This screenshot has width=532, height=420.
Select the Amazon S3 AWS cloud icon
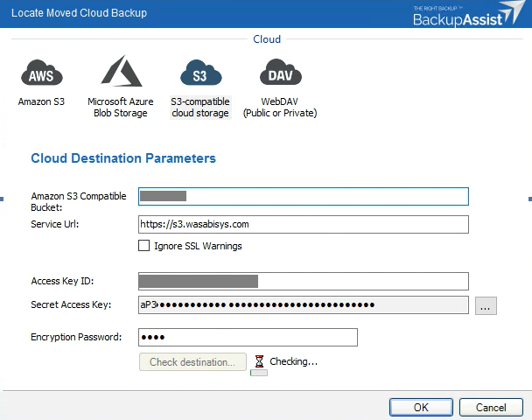[x=42, y=73]
